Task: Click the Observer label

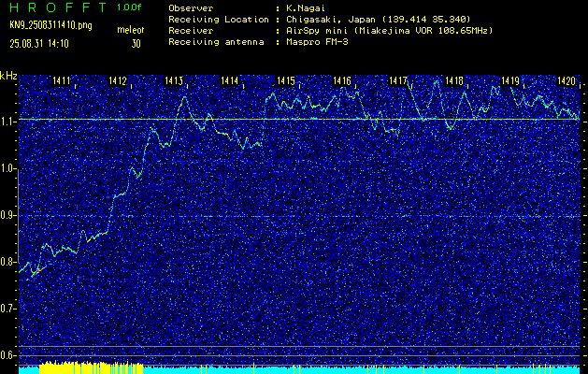Action: coord(191,7)
